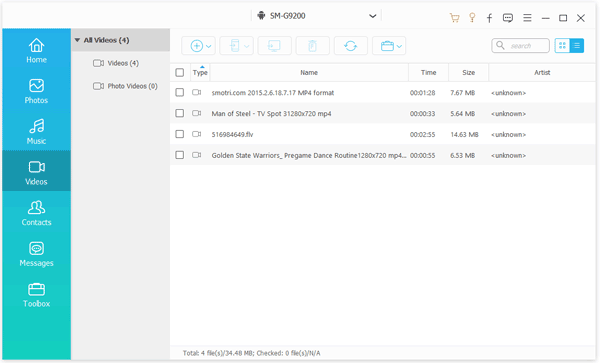Click the Export to PC monitor icon
The height and width of the screenshot is (363, 600).
point(274,46)
